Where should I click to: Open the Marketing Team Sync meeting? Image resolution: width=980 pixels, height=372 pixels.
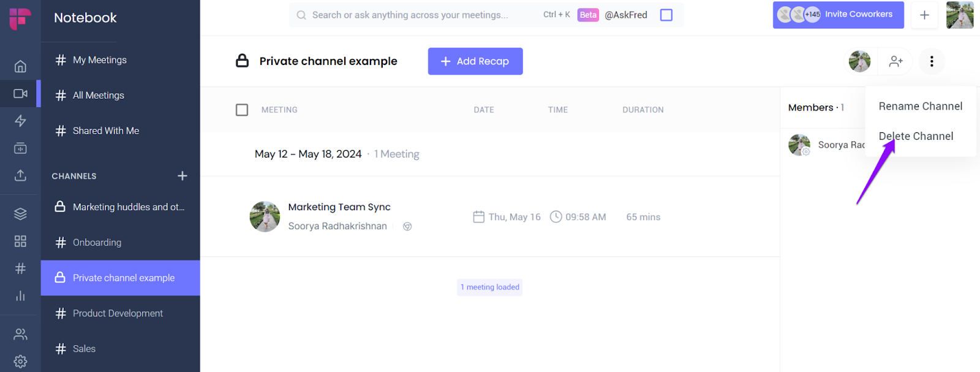click(x=339, y=207)
